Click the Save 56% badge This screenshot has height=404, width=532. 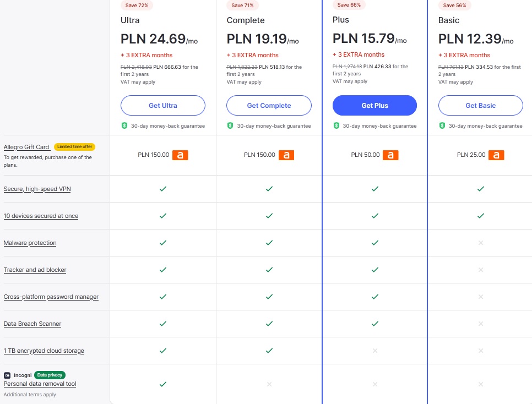pyautogui.click(x=454, y=6)
